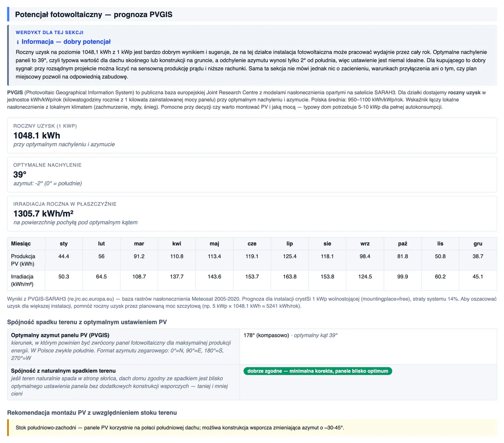Click the yellow slope recommendation note
The width and height of the screenshot is (504, 443).
point(252,428)
